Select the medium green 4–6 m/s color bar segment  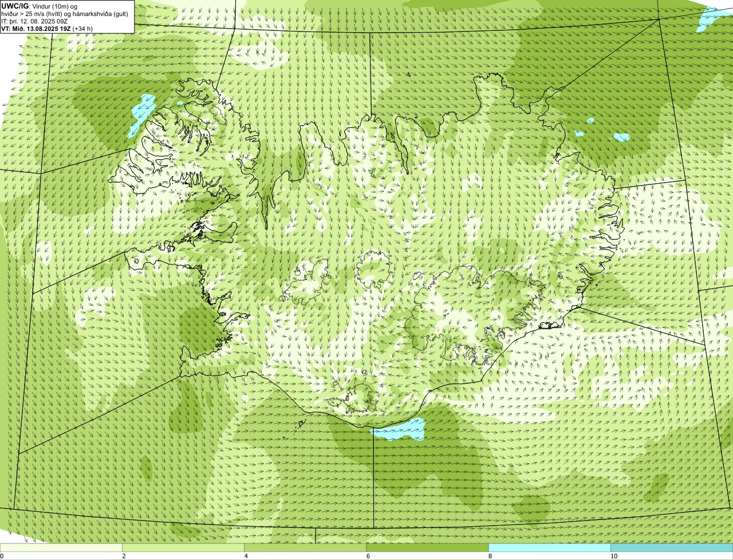[305, 547]
